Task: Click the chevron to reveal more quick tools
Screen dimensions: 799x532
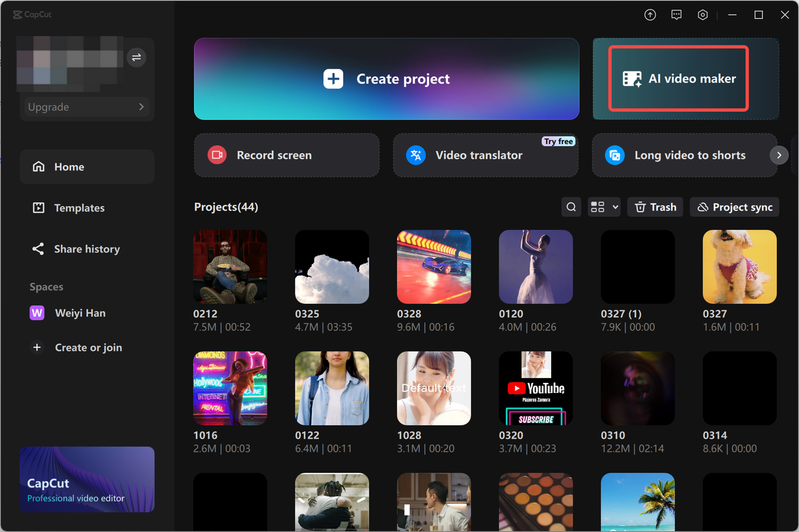Action: click(778, 155)
